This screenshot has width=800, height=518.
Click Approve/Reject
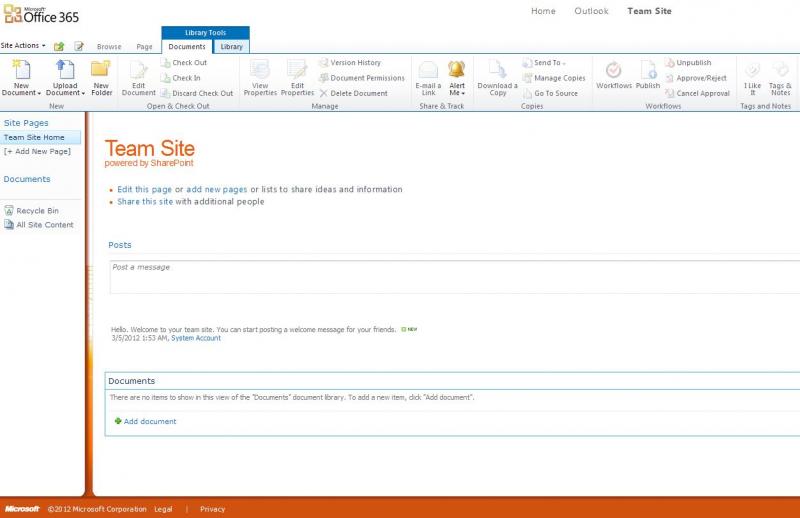tap(696, 78)
